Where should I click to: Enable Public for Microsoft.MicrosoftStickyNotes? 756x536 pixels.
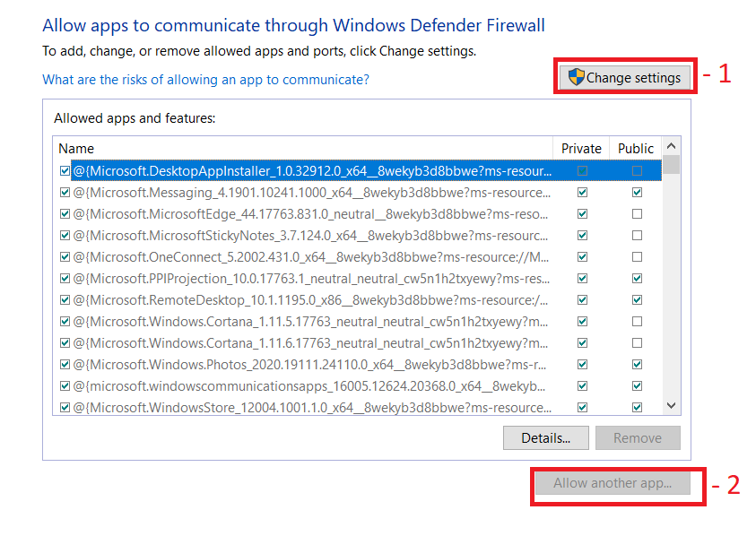pyautogui.click(x=637, y=236)
